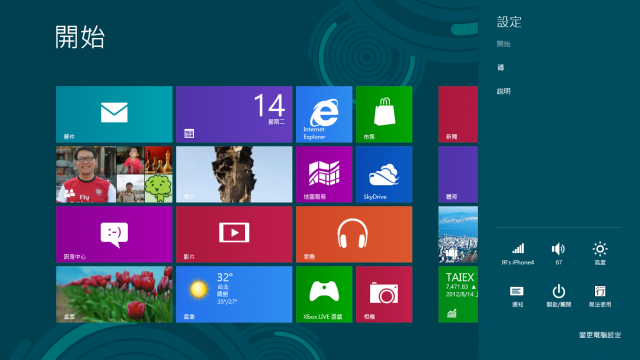The image size is (640, 360).
Task: Open the Store shopping bag tile
Action: coord(384,114)
